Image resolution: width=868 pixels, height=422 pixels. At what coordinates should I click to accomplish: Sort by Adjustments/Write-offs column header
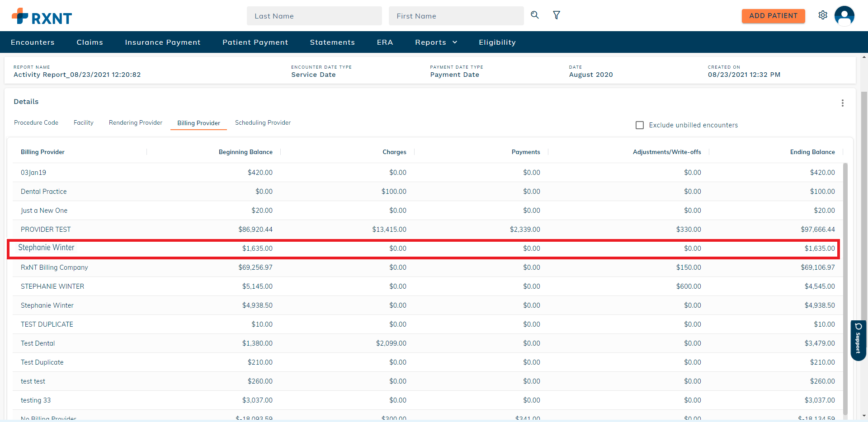(x=667, y=152)
